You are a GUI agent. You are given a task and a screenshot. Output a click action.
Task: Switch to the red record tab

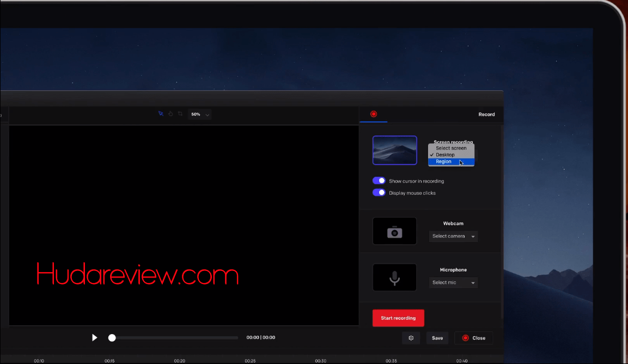[374, 114]
